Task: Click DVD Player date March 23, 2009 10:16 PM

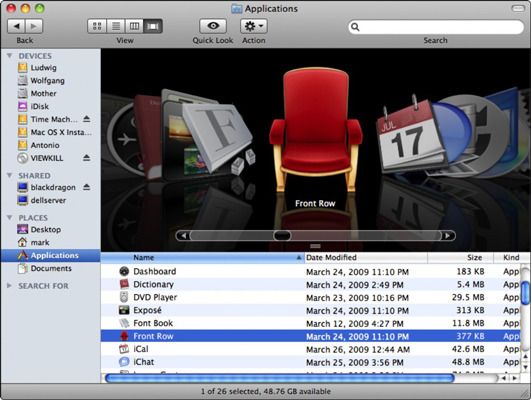Action: click(357, 298)
